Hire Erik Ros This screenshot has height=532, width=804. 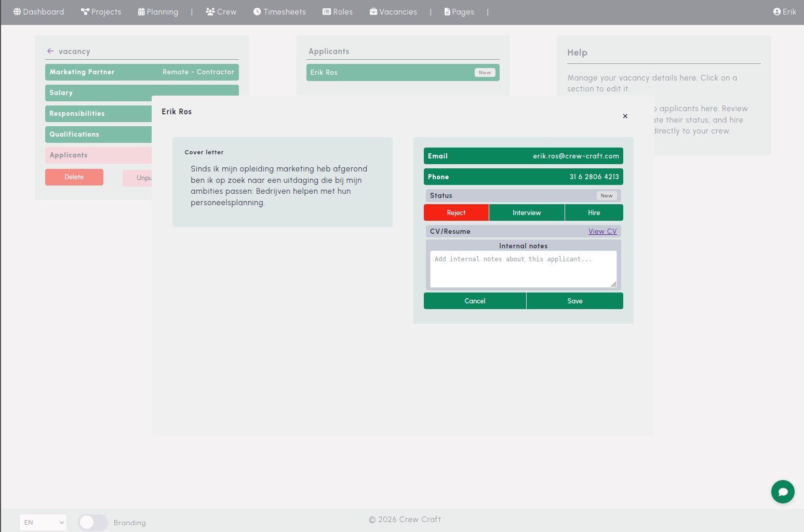tap(594, 212)
